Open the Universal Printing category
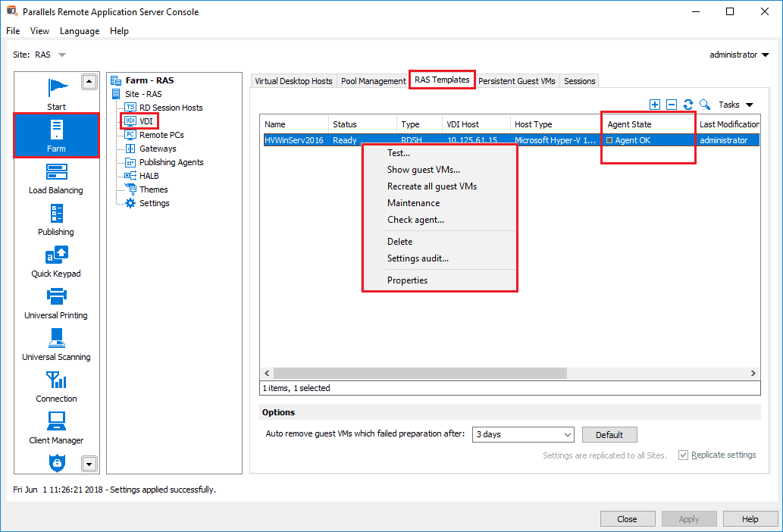Screen dimensions: 783x532 (56, 303)
